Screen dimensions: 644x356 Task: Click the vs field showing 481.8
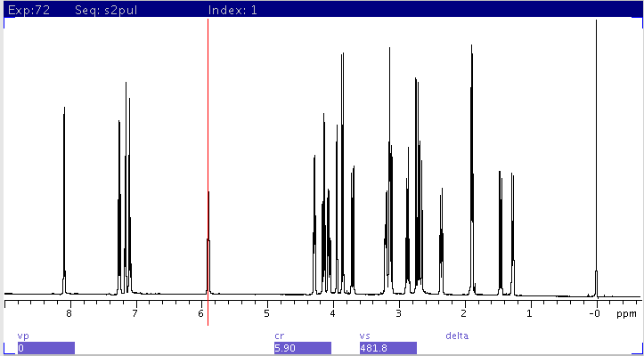click(388, 348)
